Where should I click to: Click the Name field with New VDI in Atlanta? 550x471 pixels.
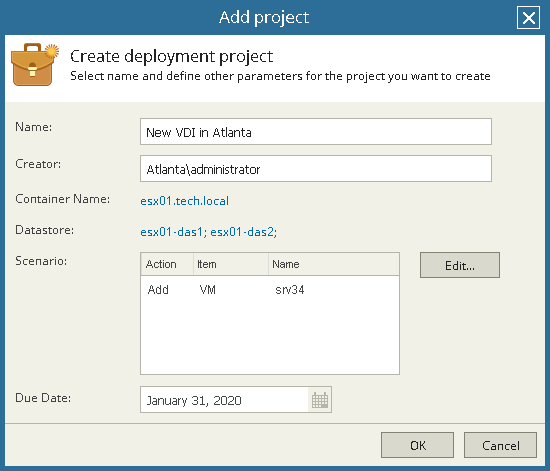coord(316,132)
